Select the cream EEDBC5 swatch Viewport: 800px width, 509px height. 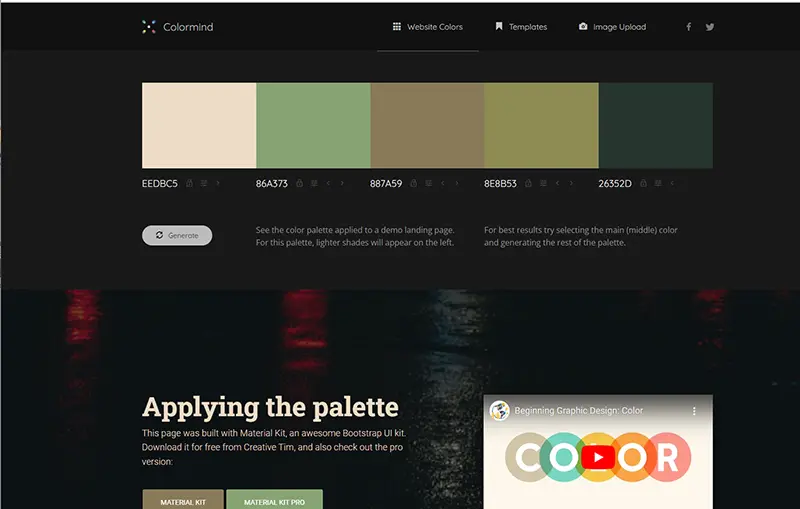[x=199, y=125]
